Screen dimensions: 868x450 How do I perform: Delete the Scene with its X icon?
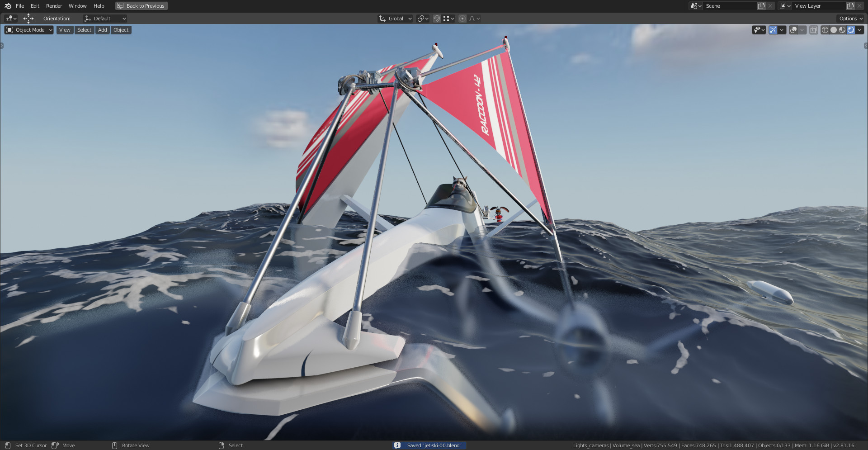(x=770, y=6)
